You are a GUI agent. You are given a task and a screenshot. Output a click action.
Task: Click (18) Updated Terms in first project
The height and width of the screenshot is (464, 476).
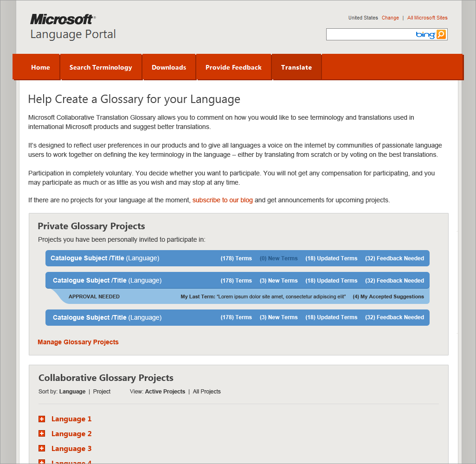331,258
